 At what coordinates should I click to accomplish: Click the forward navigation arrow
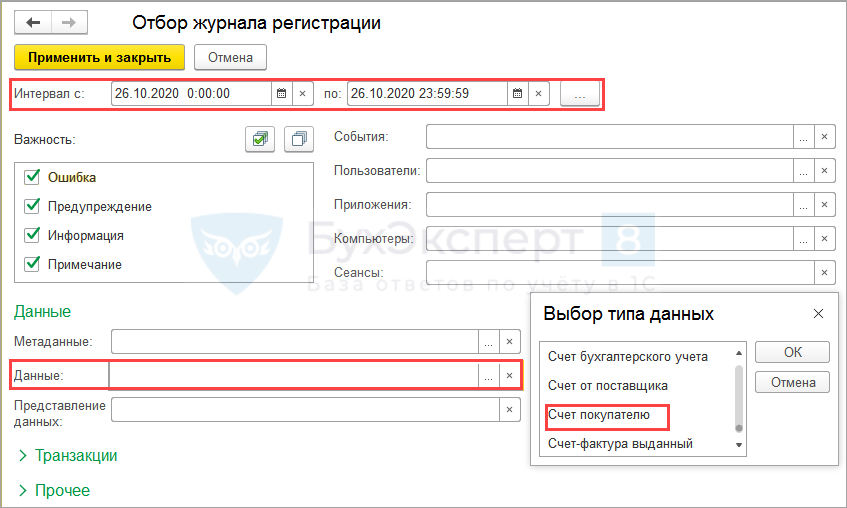tap(68, 21)
